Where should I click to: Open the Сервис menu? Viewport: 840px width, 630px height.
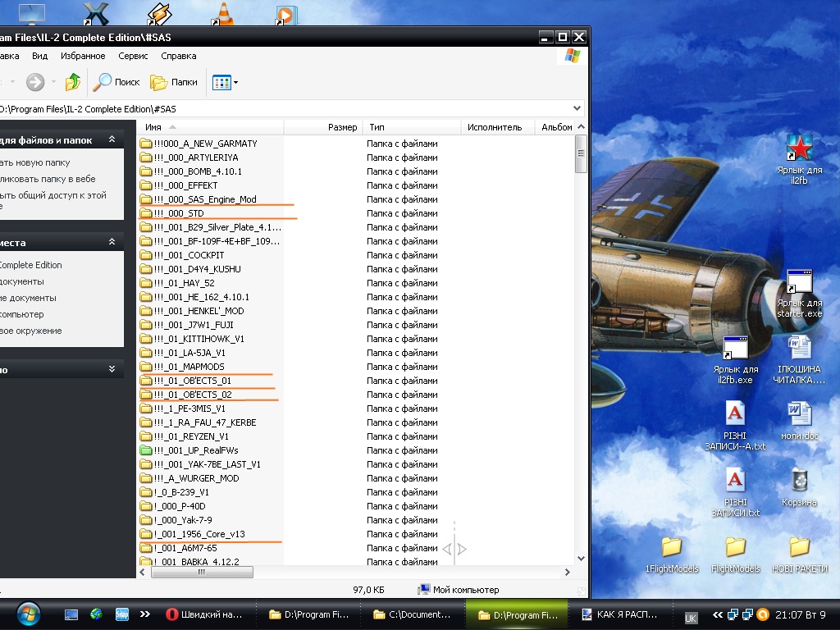coord(133,56)
